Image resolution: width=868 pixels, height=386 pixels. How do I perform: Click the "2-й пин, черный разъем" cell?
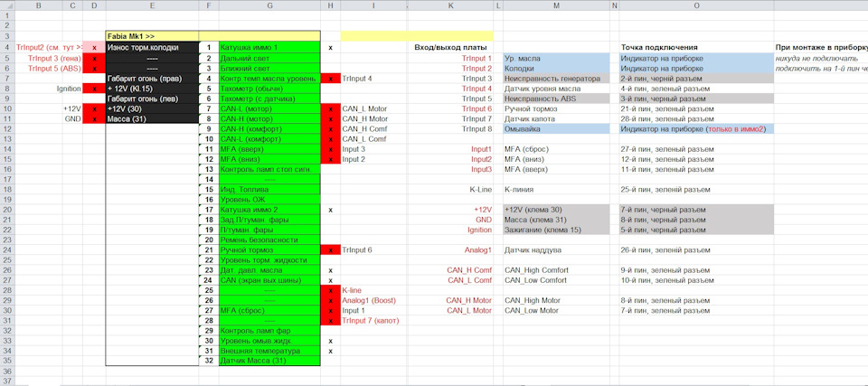pyautogui.click(x=696, y=79)
